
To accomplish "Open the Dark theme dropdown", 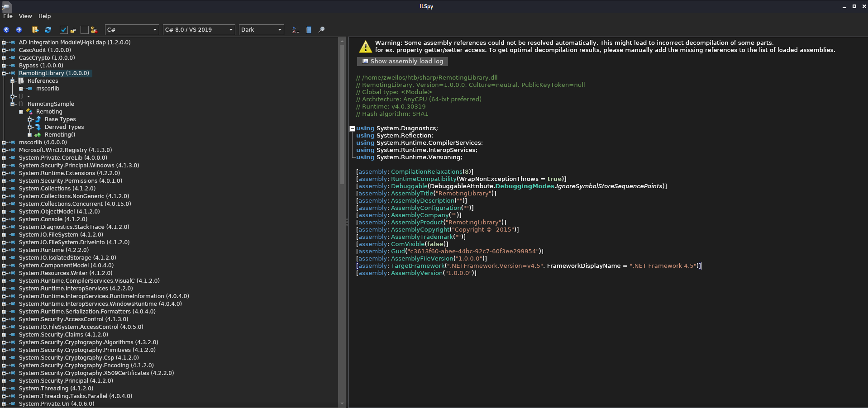I will (262, 30).
